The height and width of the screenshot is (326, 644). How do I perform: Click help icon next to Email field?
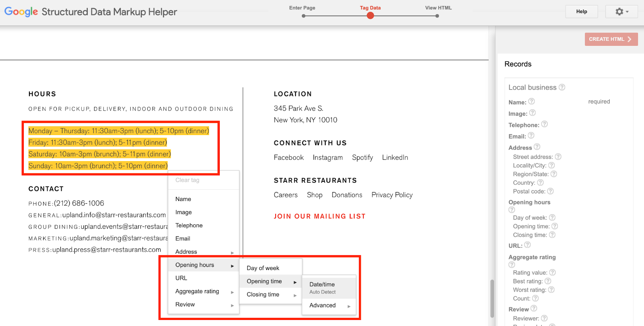pos(531,135)
